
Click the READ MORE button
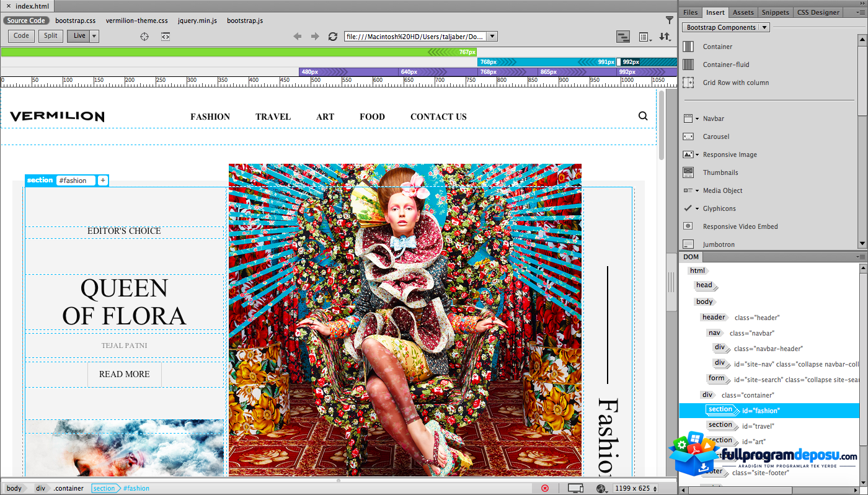(x=125, y=374)
